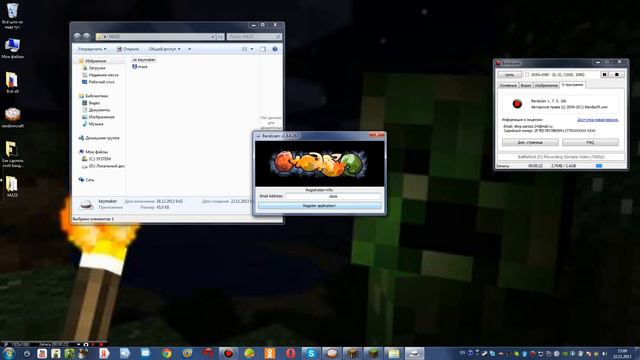Open the view options dropdown arrow in Explorer
Image resolution: width=640 pixels, height=360 pixels.
pos(252,49)
